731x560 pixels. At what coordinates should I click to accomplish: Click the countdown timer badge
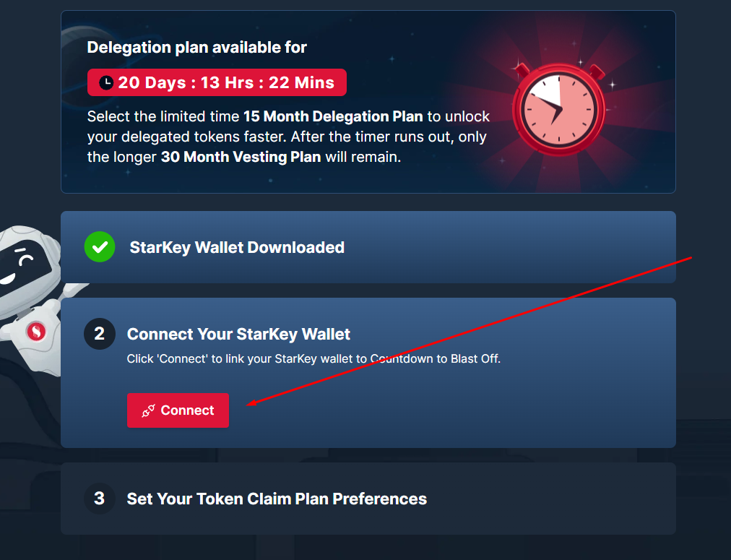click(x=217, y=82)
